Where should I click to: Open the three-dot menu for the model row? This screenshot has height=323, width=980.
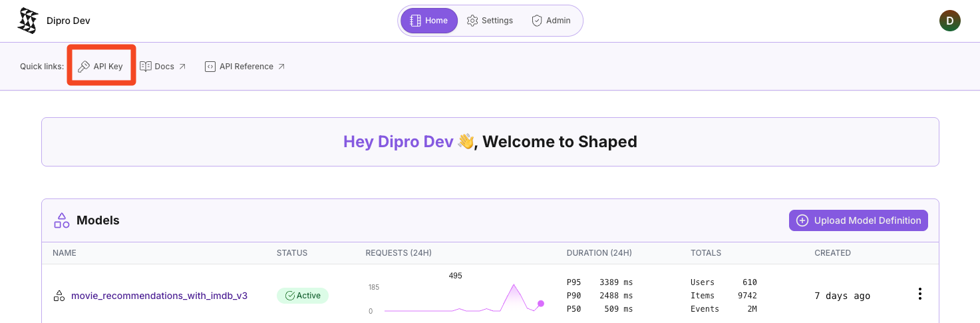pos(919,294)
